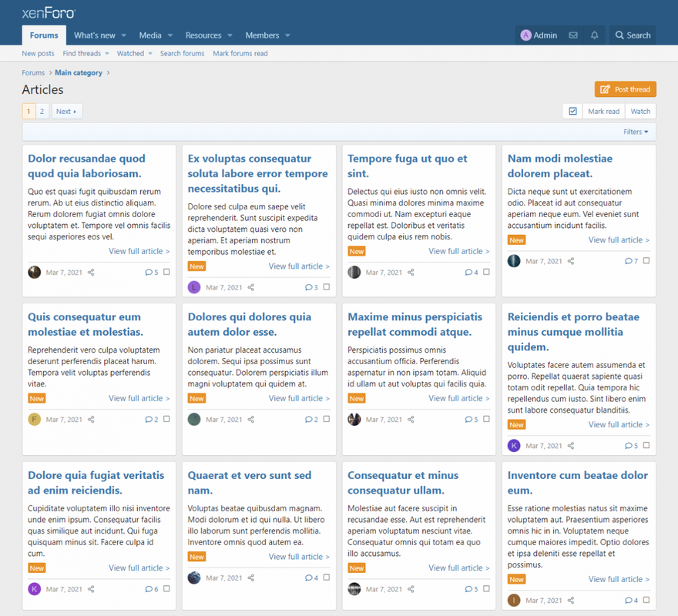
Task: Open the Media tab
Action: tap(150, 35)
